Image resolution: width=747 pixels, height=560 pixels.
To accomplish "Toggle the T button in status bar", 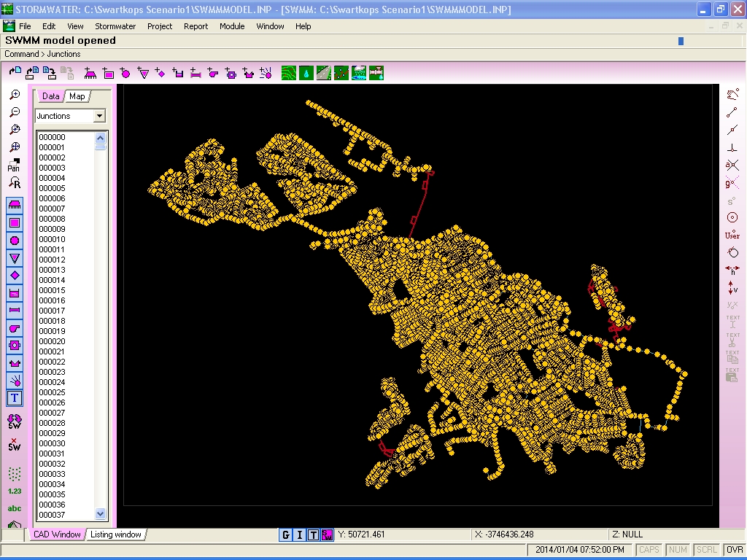I will pyautogui.click(x=313, y=534).
